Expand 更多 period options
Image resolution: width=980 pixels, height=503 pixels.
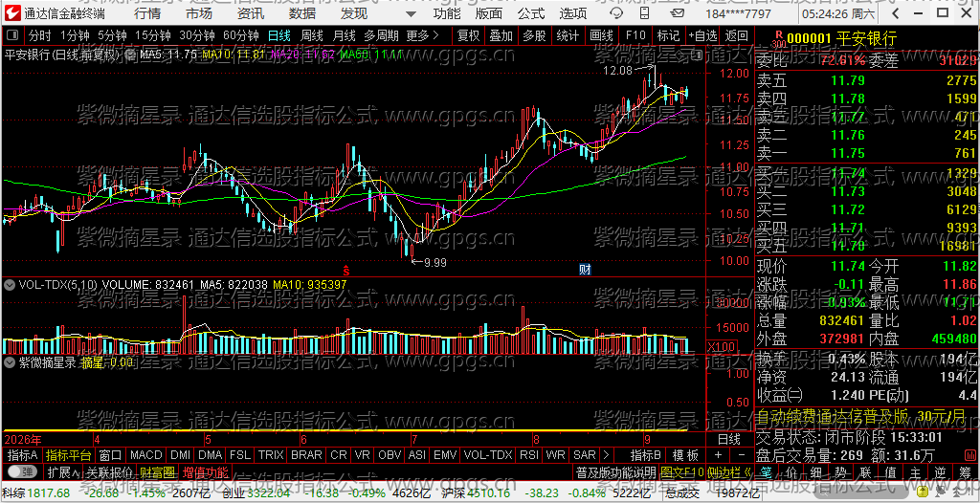[422, 35]
